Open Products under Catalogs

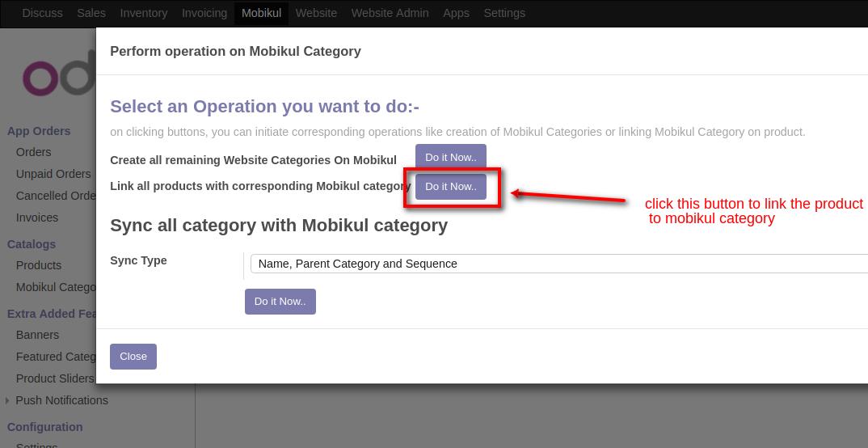39,265
